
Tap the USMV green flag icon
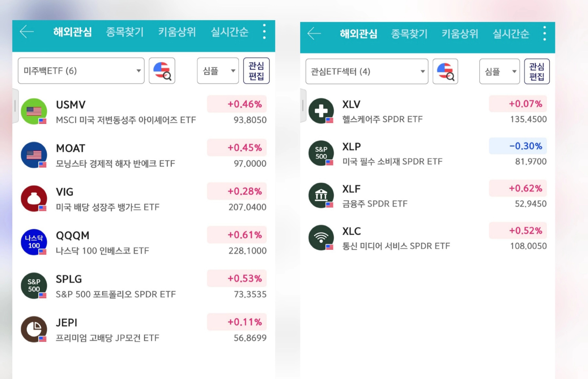pos(34,111)
